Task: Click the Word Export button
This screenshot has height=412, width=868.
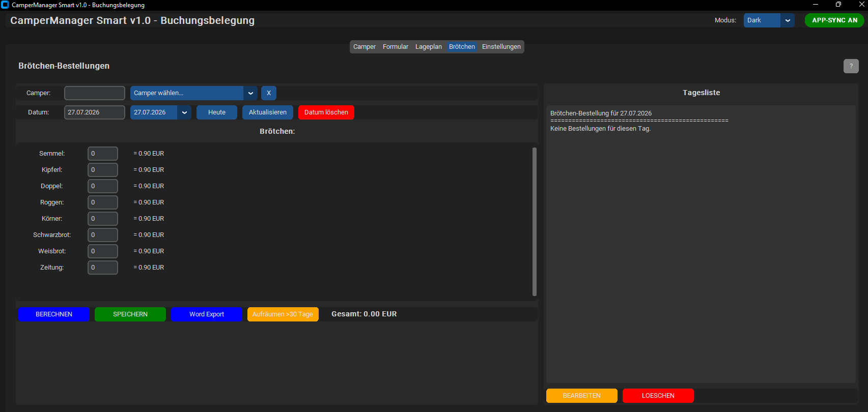Action: [x=207, y=314]
